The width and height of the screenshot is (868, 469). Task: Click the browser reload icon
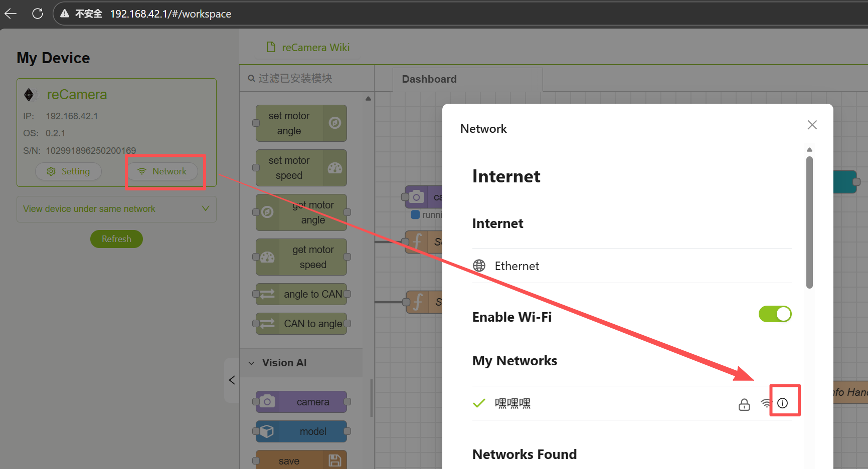pyautogui.click(x=38, y=14)
